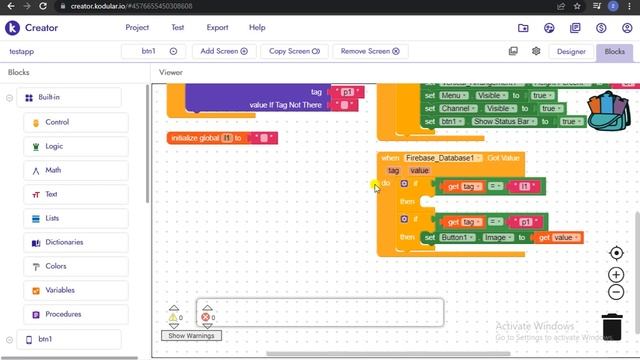The width and height of the screenshot is (640, 360).
Task: Open the Colors blocks category
Action: 76,267
